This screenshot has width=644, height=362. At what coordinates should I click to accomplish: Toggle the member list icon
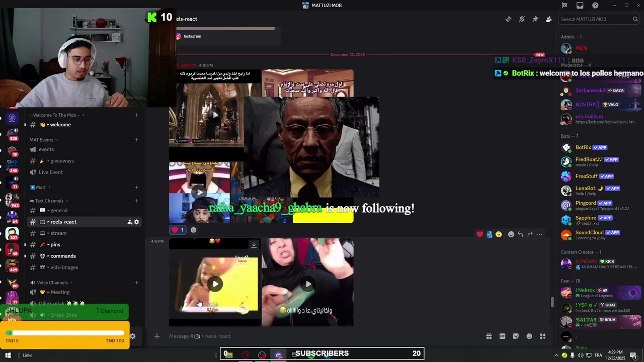click(548, 19)
